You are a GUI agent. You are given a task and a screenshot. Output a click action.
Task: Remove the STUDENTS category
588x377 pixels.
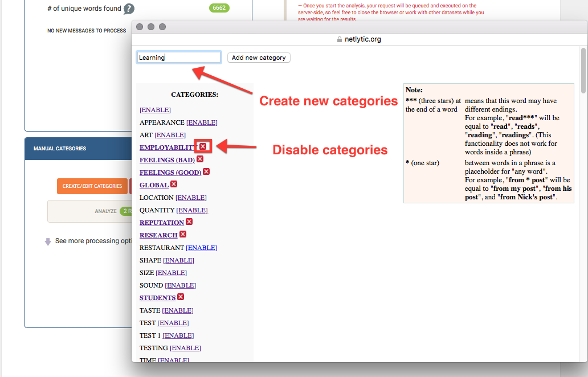180,297
